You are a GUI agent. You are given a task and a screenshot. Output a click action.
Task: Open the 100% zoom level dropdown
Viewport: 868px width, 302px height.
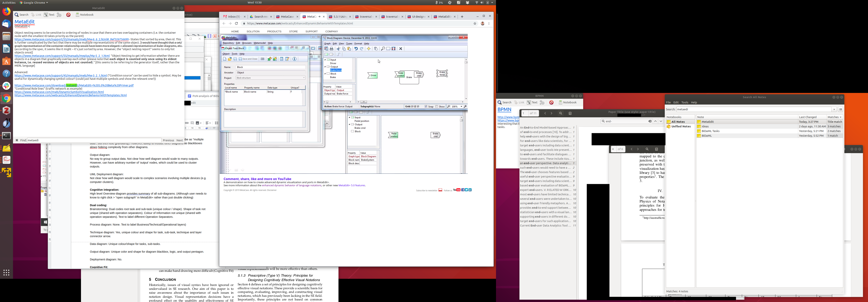click(x=461, y=106)
